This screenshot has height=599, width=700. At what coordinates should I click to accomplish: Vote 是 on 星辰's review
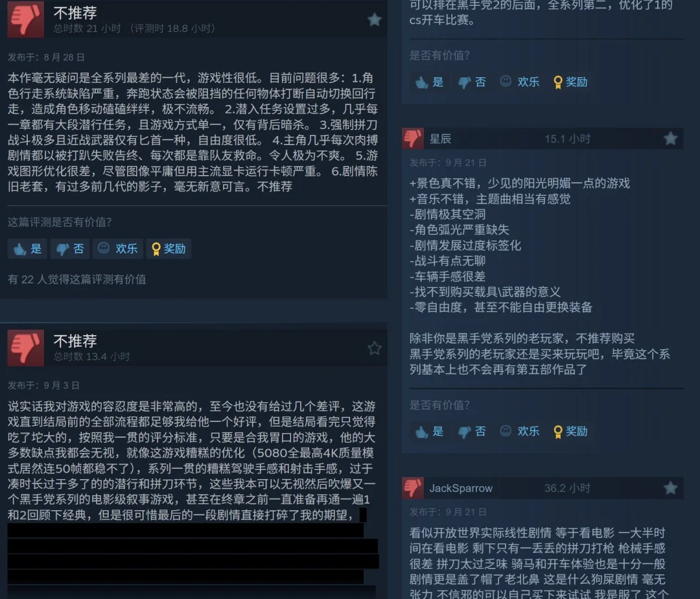tap(430, 431)
